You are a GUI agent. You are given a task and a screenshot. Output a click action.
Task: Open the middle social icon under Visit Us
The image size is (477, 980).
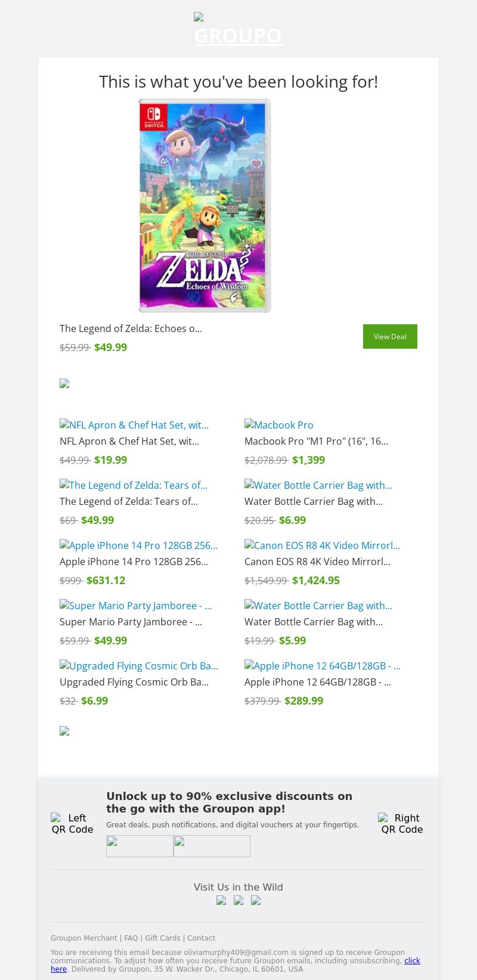tap(238, 901)
